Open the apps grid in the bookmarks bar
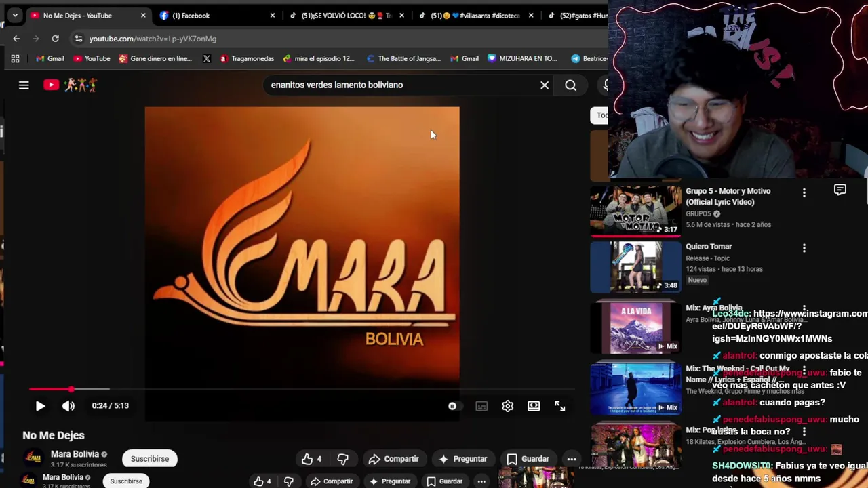Screen dimensions: 868x488 click(x=15, y=59)
